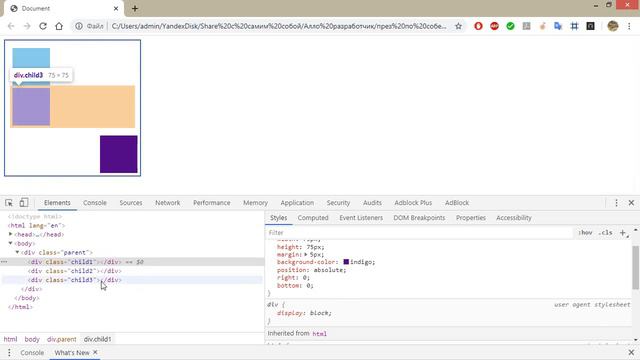Open the Event Listeners tab
Viewport: 640px width, 360px height.
point(361,218)
